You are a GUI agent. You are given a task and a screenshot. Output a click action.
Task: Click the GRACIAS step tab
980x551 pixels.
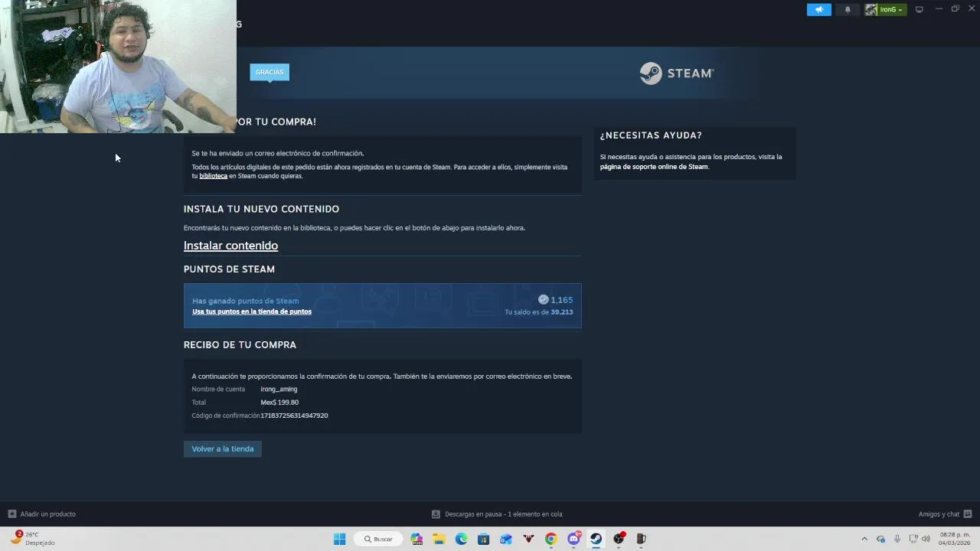click(x=269, y=72)
